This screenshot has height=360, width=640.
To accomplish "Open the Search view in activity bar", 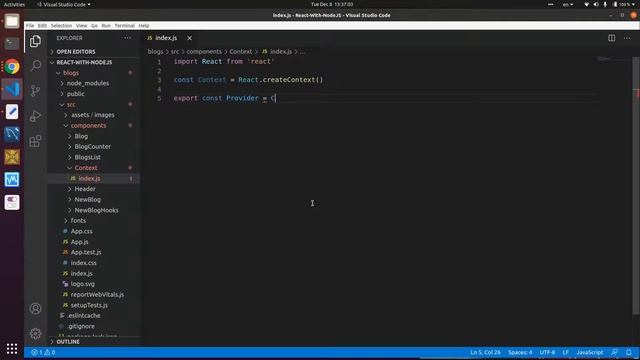I will coord(36,66).
